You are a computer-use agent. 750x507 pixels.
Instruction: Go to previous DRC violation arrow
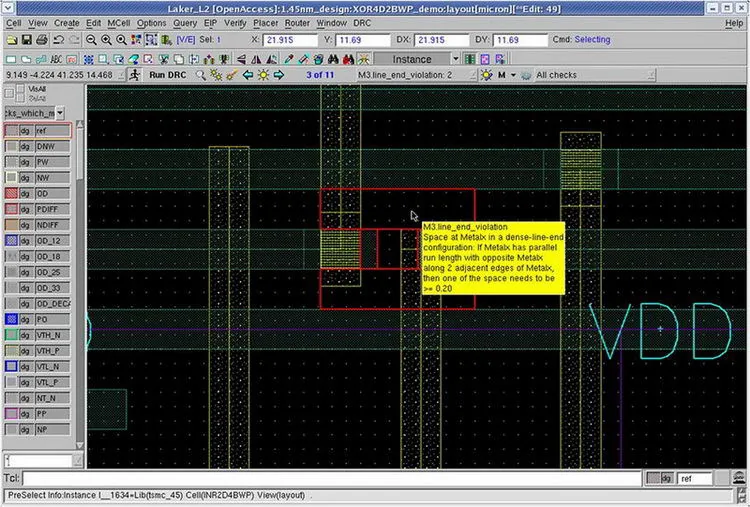click(x=247, y=75)
